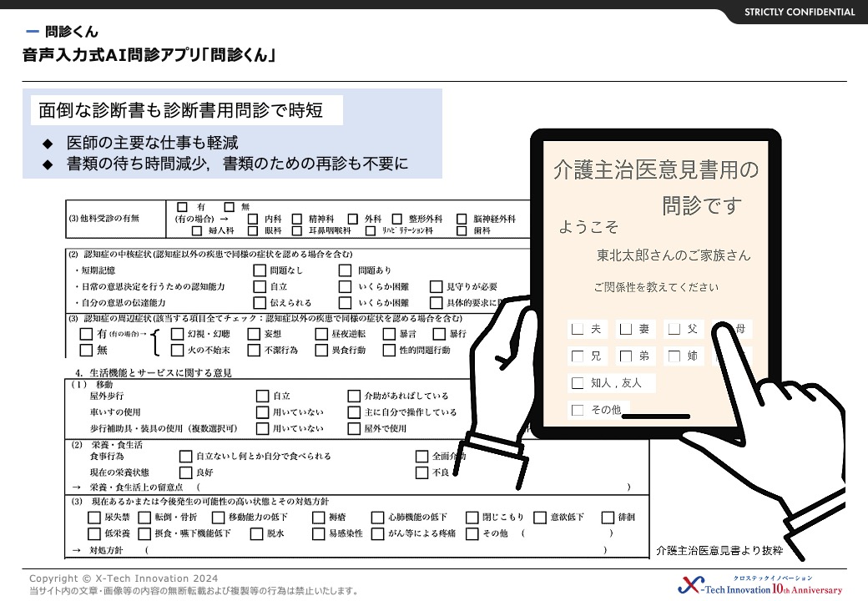868x601 pixels.
Task: Check the 暴言 box
Action: pyautogui.click(x=389, y=334)
